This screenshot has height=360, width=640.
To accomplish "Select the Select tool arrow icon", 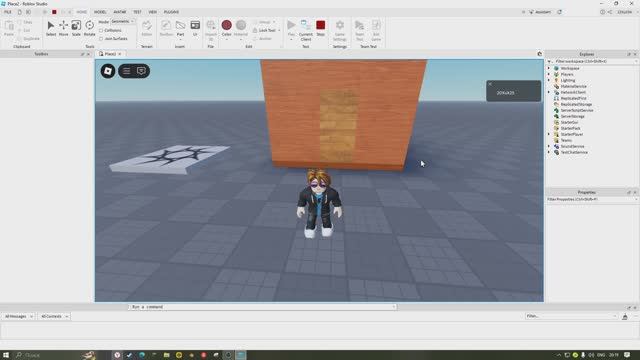I will 51,25.
